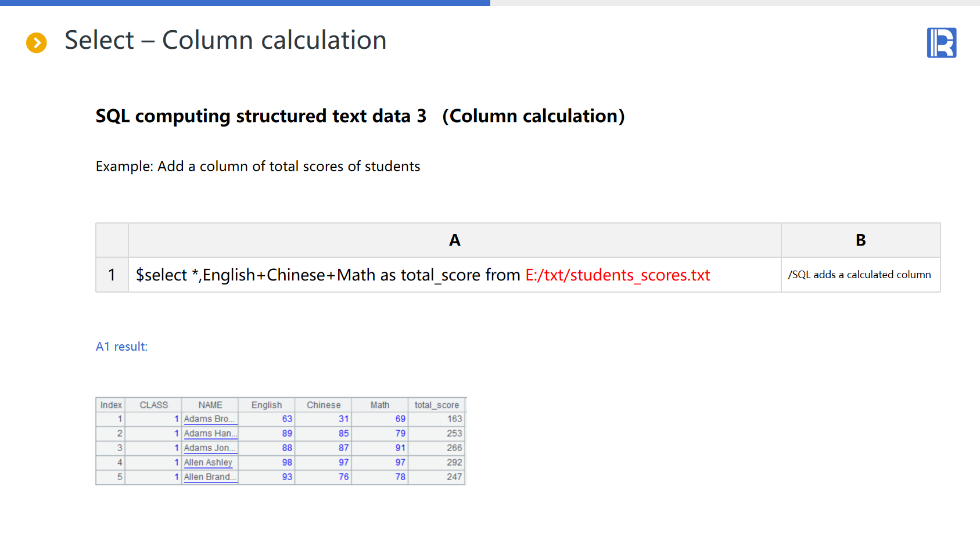Click the NAME column header

pos(210,405)
